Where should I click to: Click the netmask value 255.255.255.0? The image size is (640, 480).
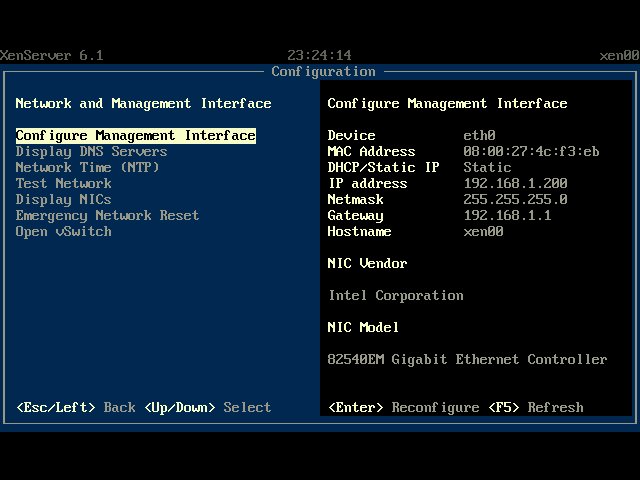point(516,200)
